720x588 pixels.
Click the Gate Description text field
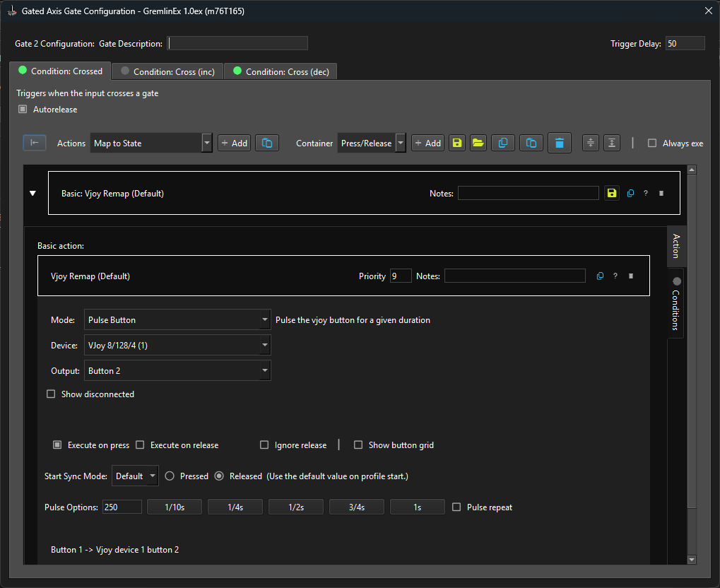(x=237, y=44)
